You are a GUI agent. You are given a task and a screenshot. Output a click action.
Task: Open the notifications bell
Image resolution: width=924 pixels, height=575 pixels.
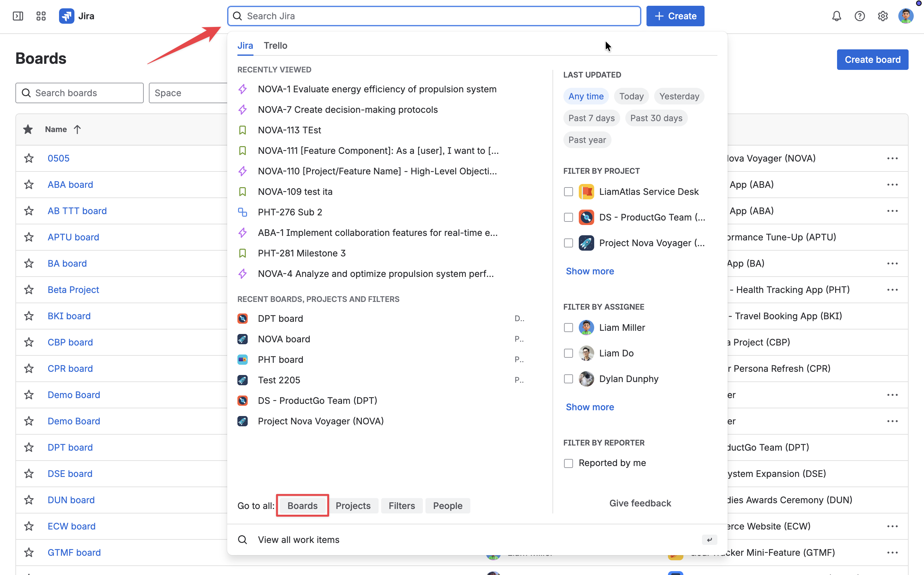pos(836,16)
